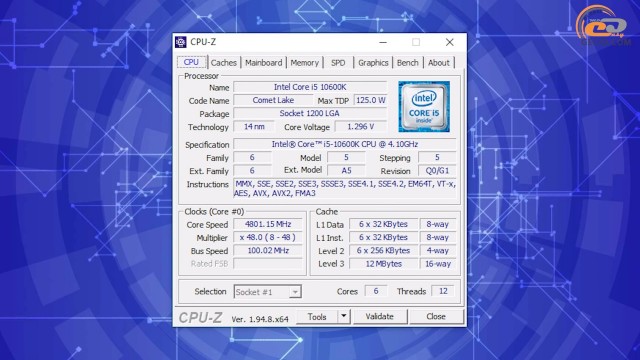Screen dimensions: 640x360
Task: Click the Revision value Q0/G1
Action: 437,171
